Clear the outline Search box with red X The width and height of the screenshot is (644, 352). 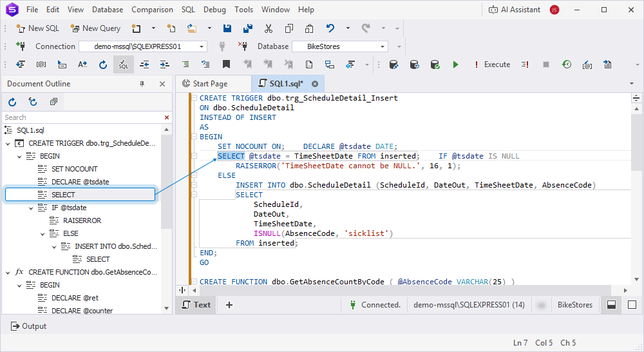point(167,117)
